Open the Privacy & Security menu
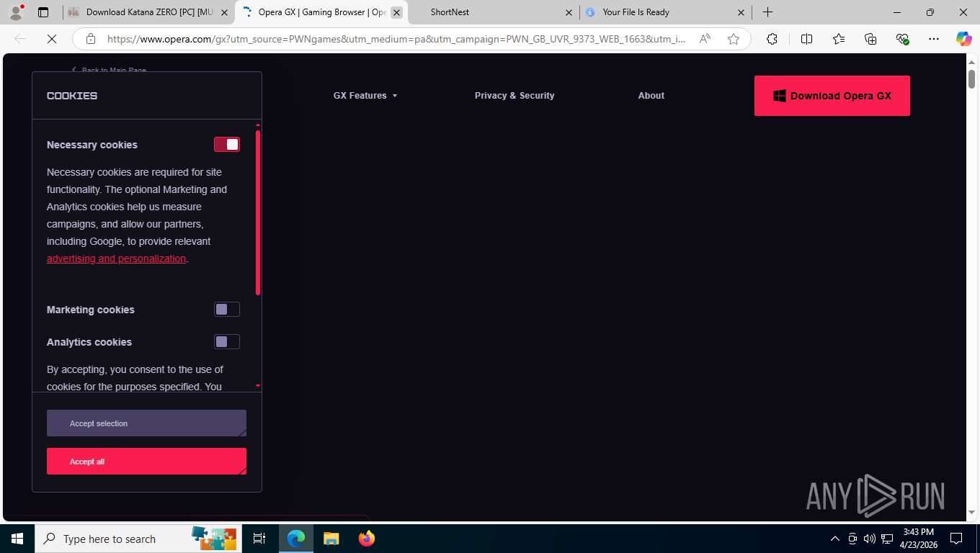 point(514,96)
